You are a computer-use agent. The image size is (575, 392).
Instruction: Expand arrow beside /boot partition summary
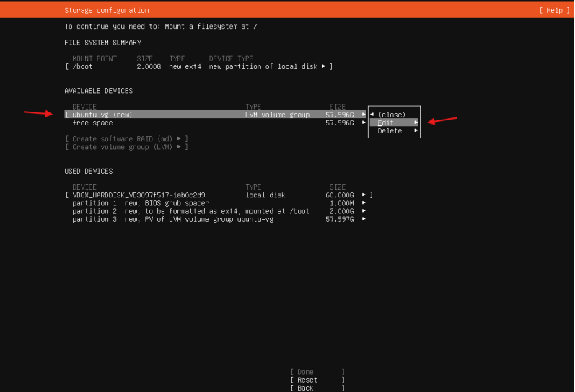(x=323, y=66)
